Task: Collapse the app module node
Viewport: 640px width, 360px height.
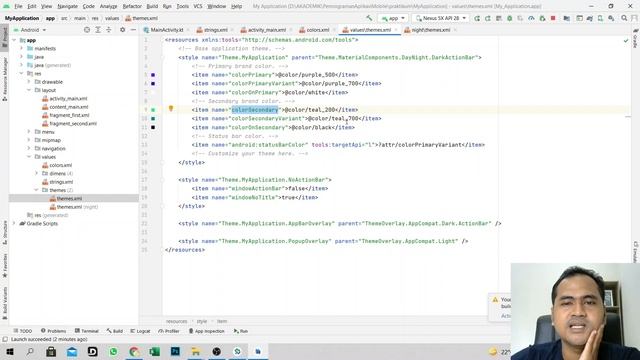Action: pyautogui.click(x=15, y=40)
